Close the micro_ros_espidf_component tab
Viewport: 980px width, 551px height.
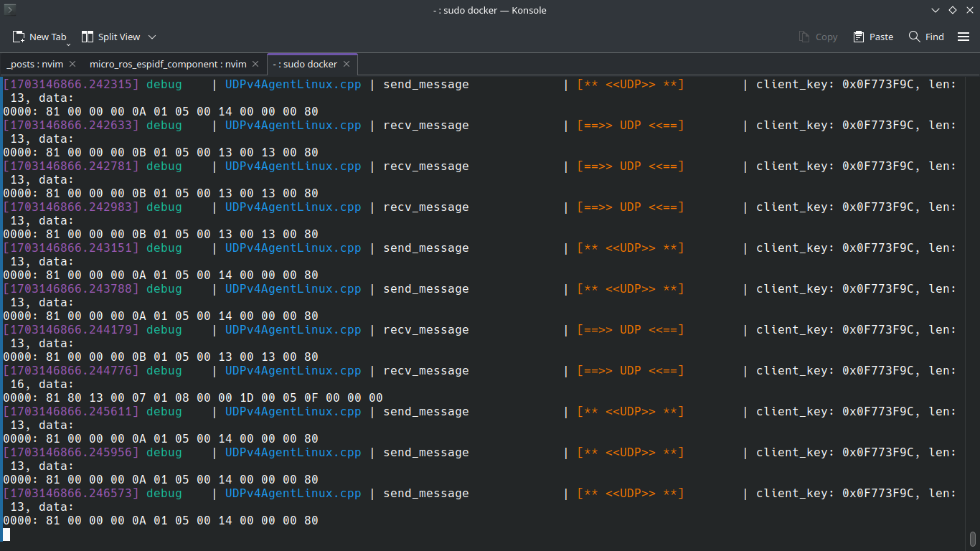(x=255, y=64)
